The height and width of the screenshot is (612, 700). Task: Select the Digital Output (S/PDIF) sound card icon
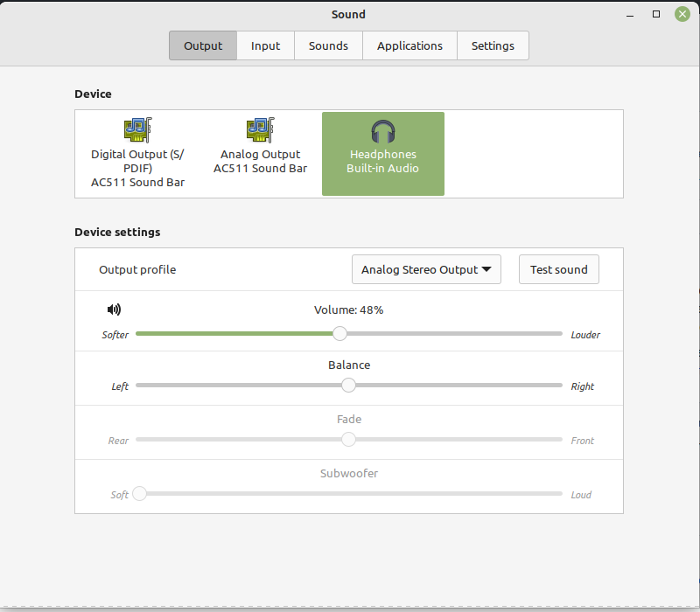(137, 128)
